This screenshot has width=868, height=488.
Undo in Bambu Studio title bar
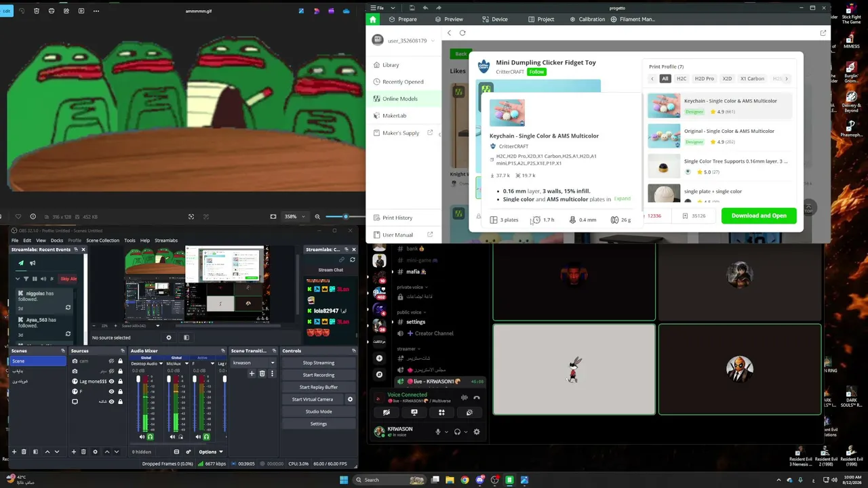click(x=425, y=7)
